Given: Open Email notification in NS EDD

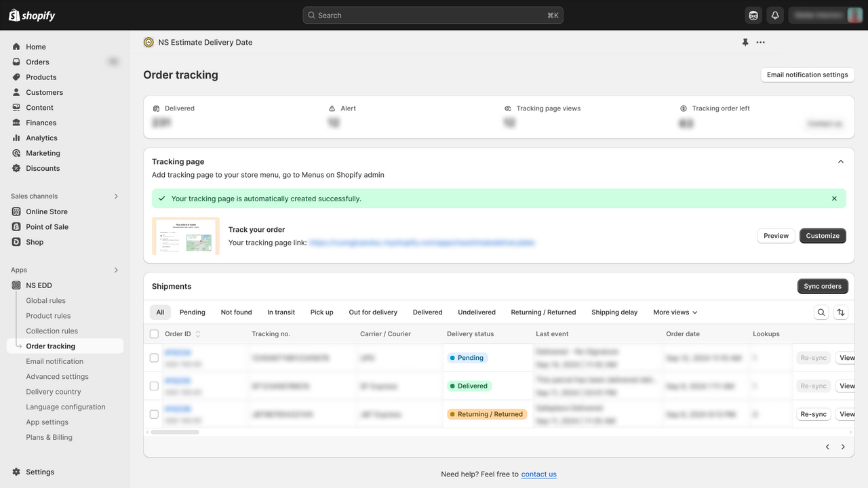Looking at the screenshot, I should point(55,361).
